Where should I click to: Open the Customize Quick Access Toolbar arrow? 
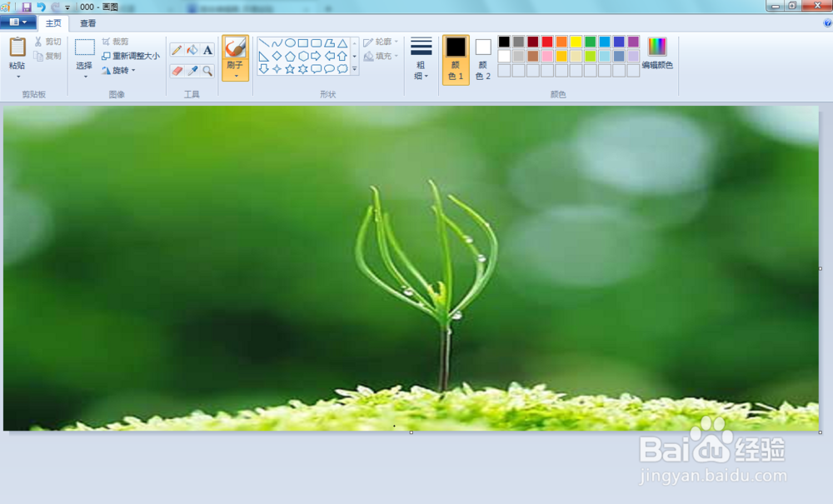tap(67, 7)
